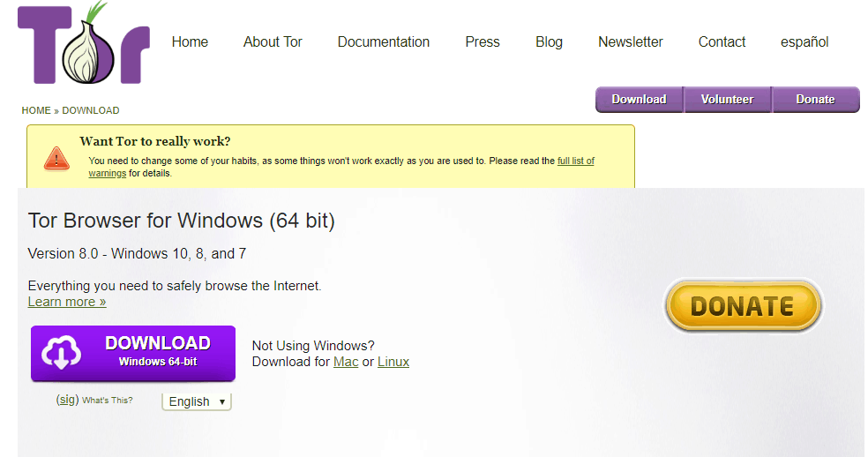Click the Tor onion logo
The width and height of the screenshot is (868, 457).
pyautogui.click(x=84, y=44)
